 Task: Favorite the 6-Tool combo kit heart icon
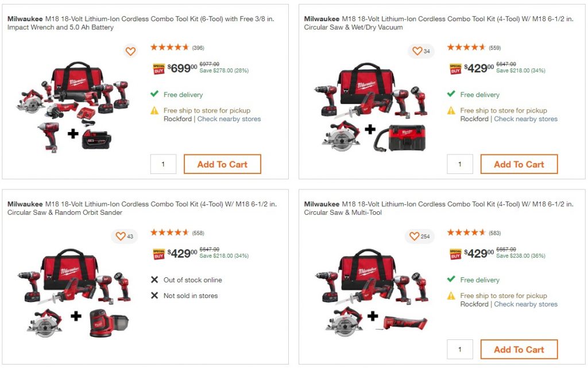130,51
